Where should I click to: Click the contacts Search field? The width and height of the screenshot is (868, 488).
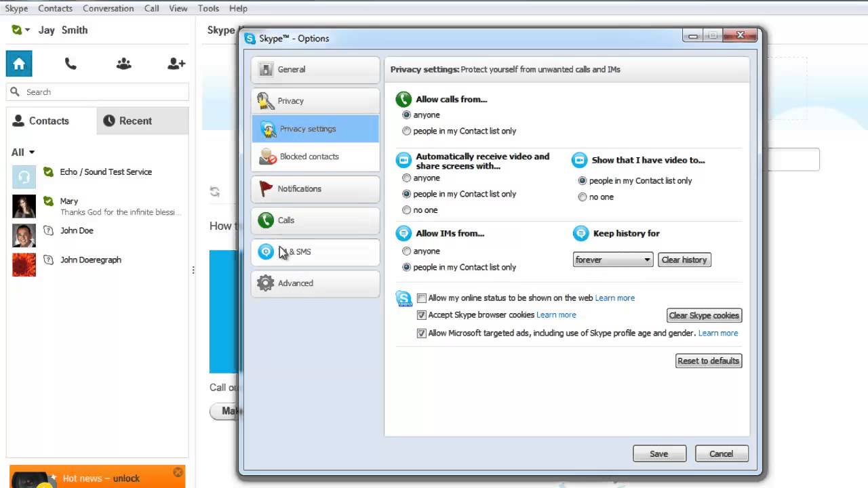98,91
